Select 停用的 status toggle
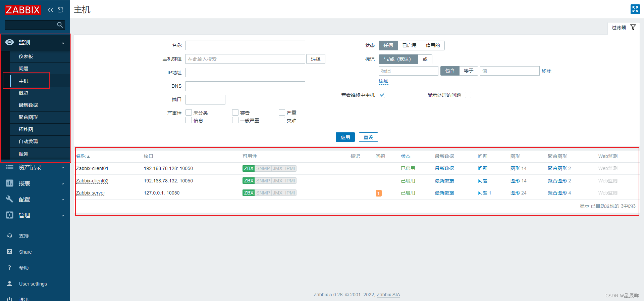Viewport: 644px width, 301px height. point(433,45)
